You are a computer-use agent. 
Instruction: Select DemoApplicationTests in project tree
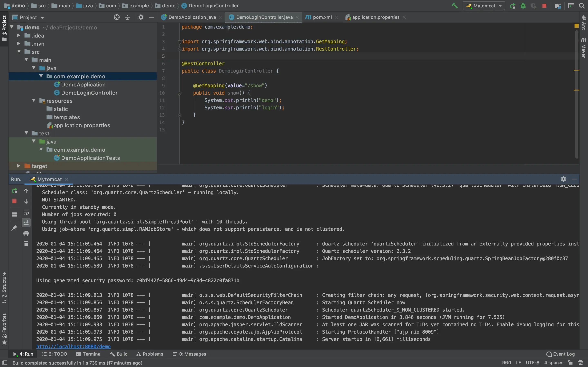pyautogui.click(x=90, y=158)
